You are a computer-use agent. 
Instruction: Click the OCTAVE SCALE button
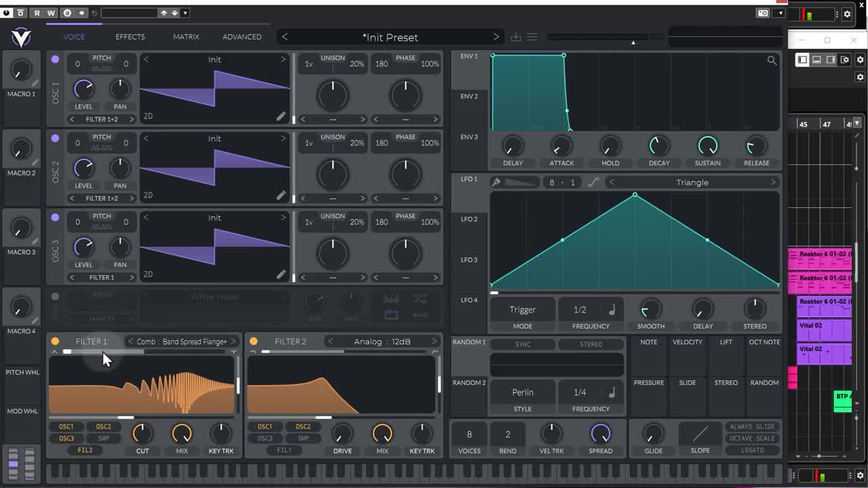(752, 439)
